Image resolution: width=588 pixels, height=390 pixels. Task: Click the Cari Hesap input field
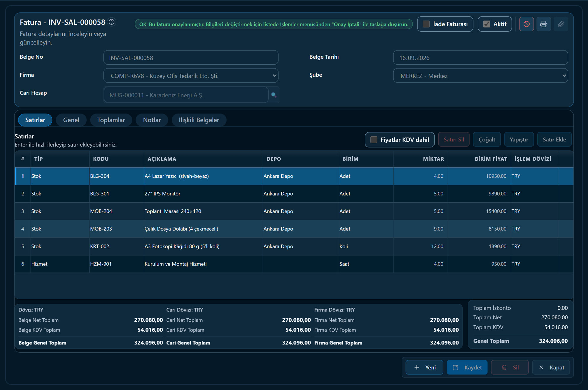pos(186,95)
